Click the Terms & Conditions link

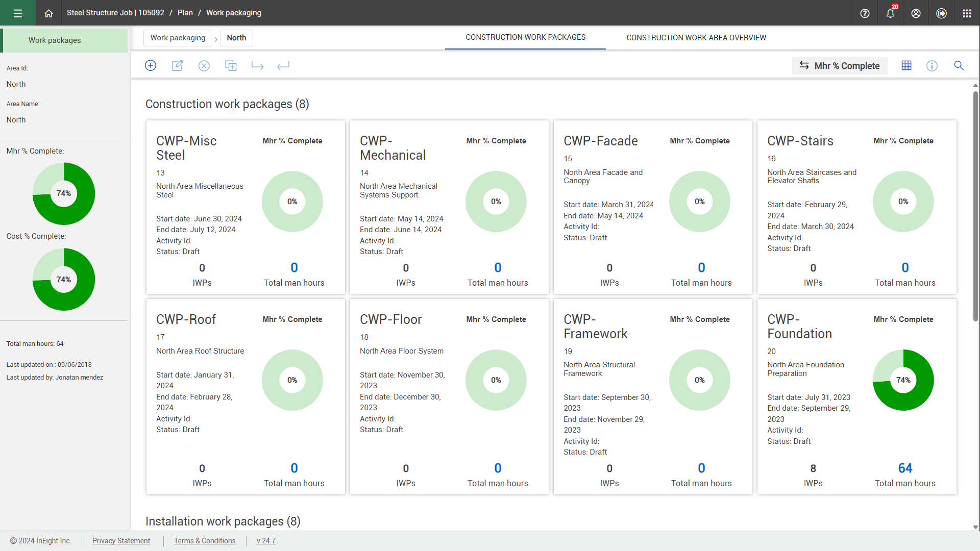(x=205, y=541)
